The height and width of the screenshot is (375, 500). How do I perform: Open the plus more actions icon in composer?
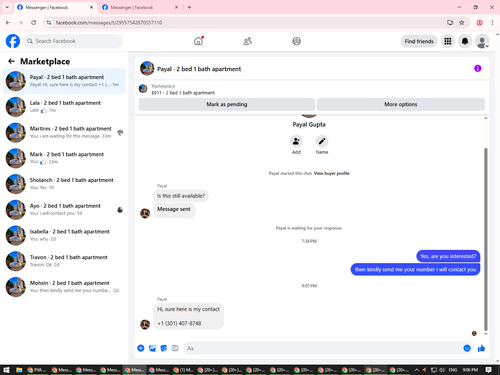pyautogui.click(x=141, y=348)
